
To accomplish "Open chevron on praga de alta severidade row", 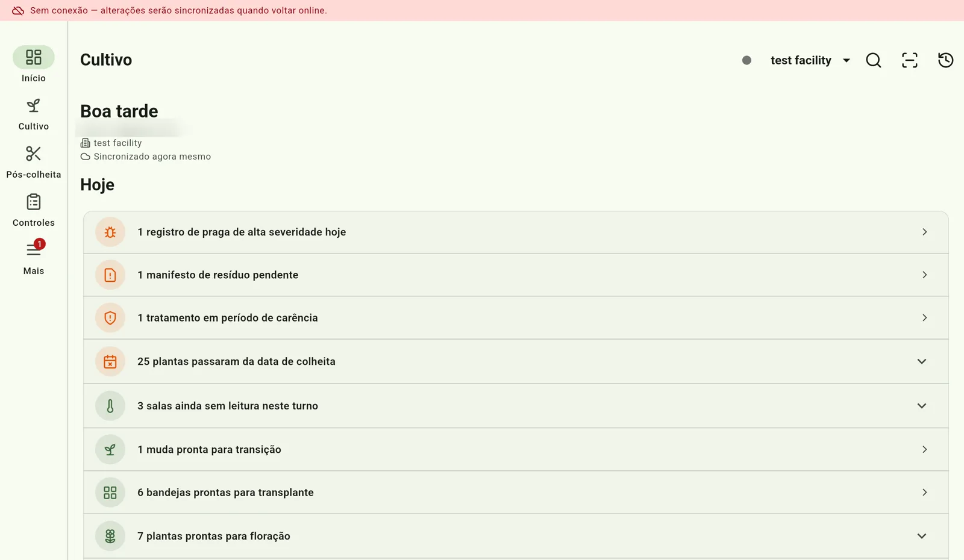I will coord(925,232).
